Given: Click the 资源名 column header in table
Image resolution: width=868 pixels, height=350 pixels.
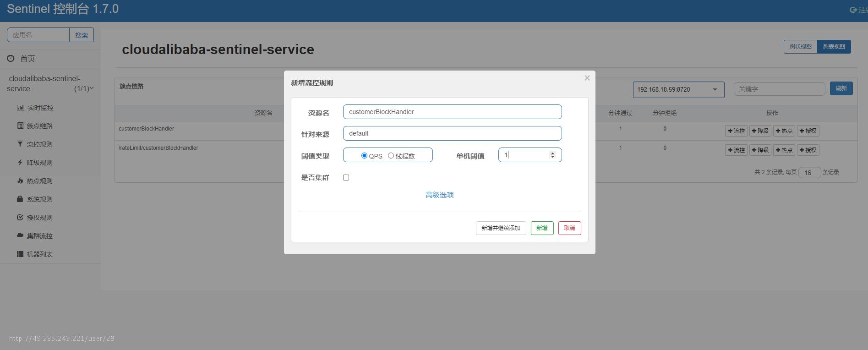Looking at the screenshot, I should 263,113.
